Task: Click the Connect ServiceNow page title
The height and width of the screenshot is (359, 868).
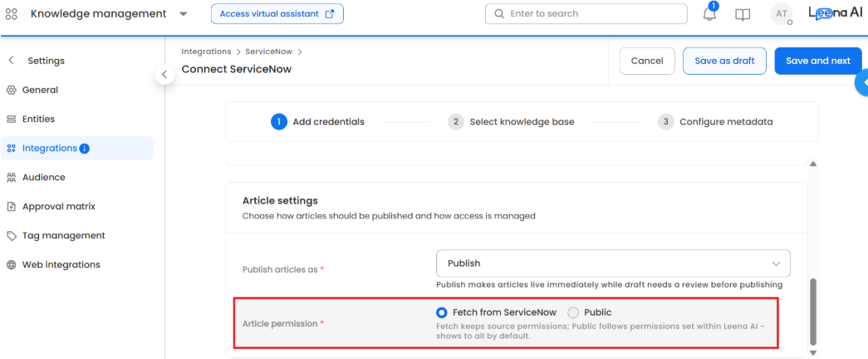Action: tap(237, 69)
